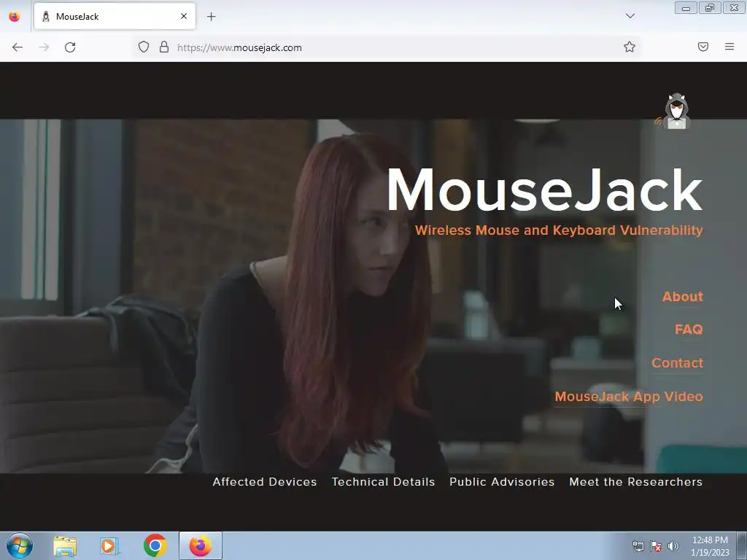Click the forward navigation arrow

click(x=44, y=47)
